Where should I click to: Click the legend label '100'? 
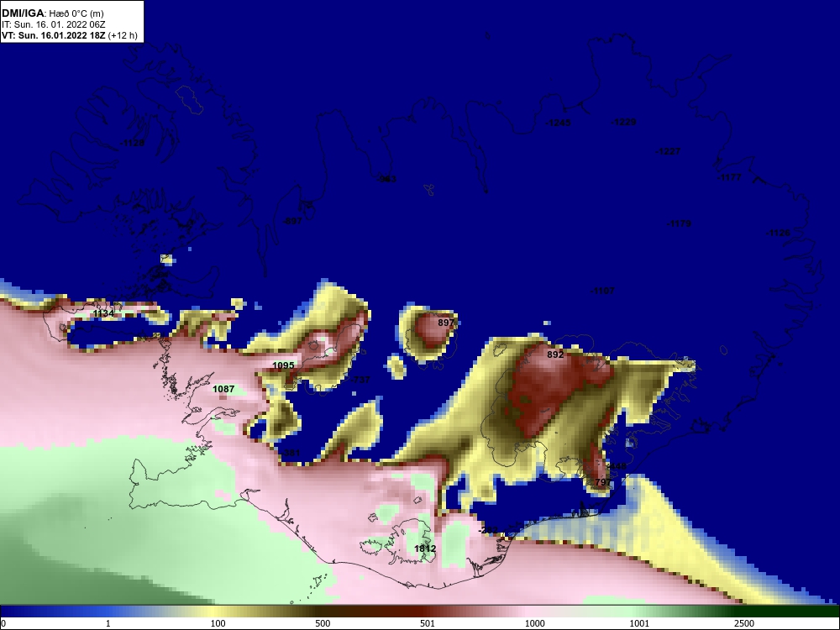tap(218, 623)
